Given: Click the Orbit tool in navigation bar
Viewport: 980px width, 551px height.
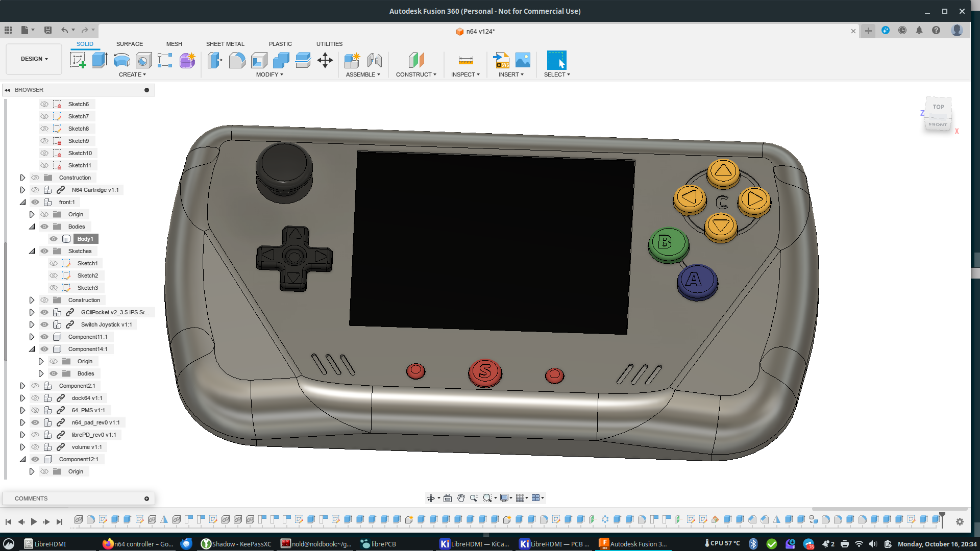Looking at the screenshot, I should (431, 498).
